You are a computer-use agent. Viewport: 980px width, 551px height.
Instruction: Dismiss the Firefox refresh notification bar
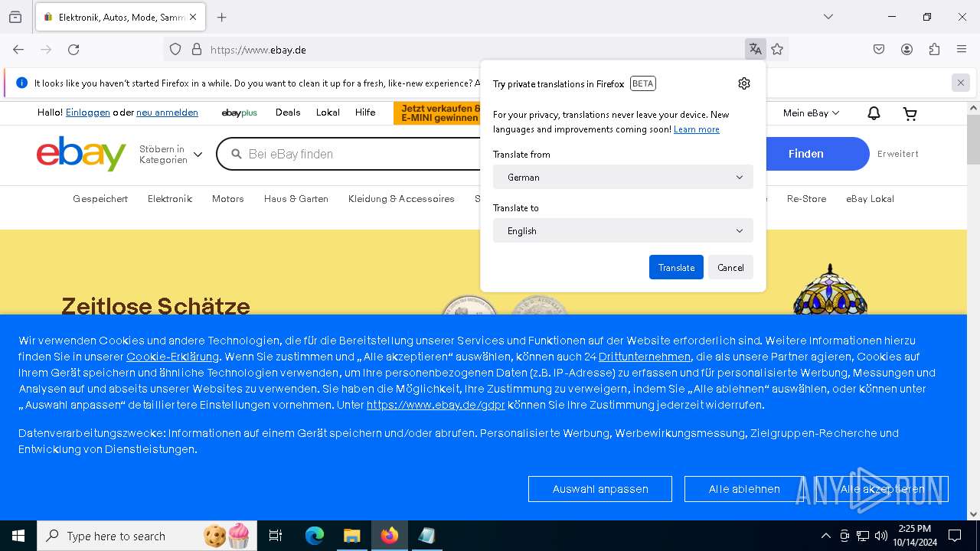pyautogui.click(x=961, y=83)
